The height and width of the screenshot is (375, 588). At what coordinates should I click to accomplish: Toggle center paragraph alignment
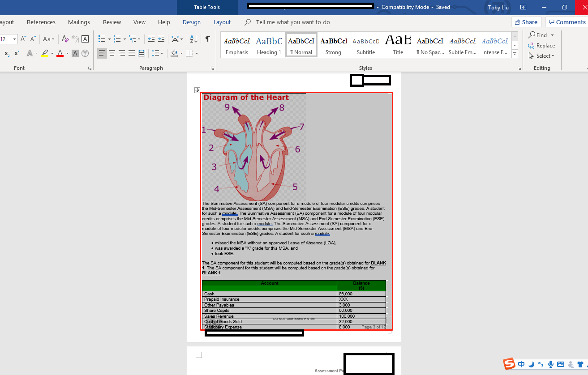[112, 53]
